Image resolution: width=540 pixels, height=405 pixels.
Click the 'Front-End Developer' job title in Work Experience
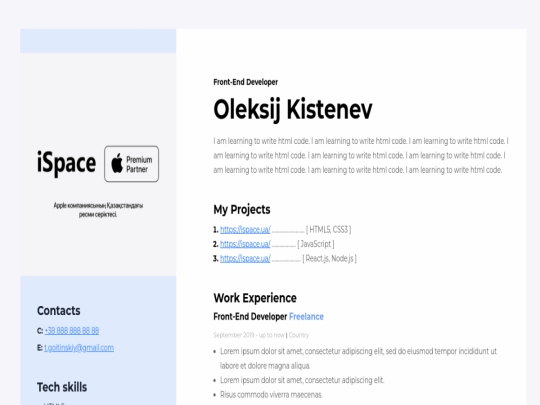tap(250, 316)
